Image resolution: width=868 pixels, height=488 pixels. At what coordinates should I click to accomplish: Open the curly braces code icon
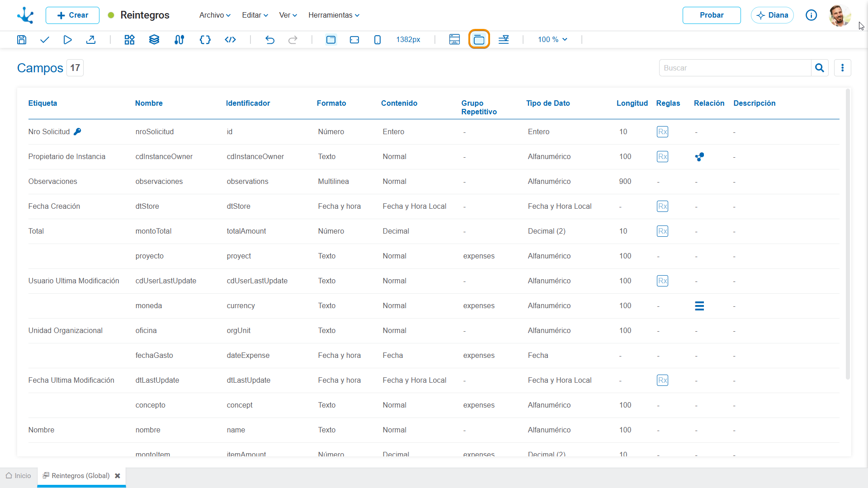coord(205,40)
